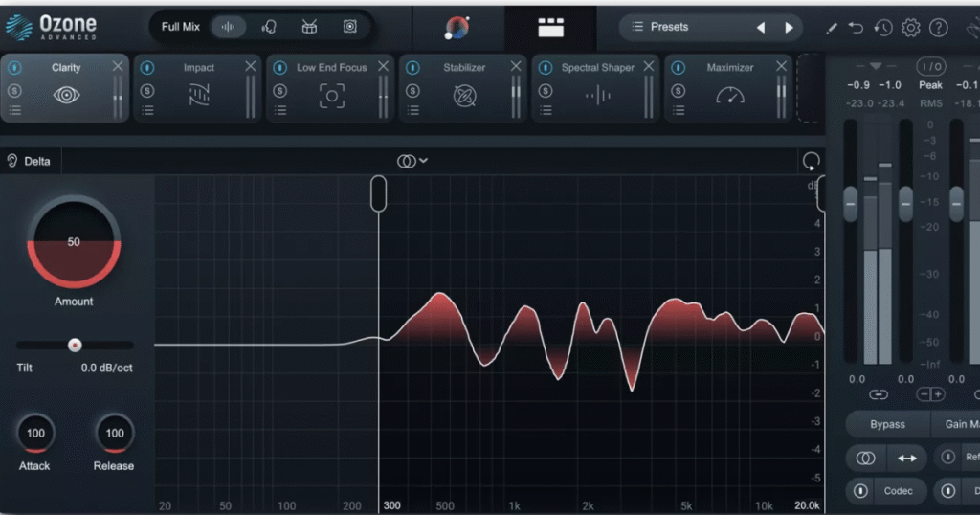Select the Spectral Shaper module
Viewport: 980px width, 515px height.
[596, 88]
